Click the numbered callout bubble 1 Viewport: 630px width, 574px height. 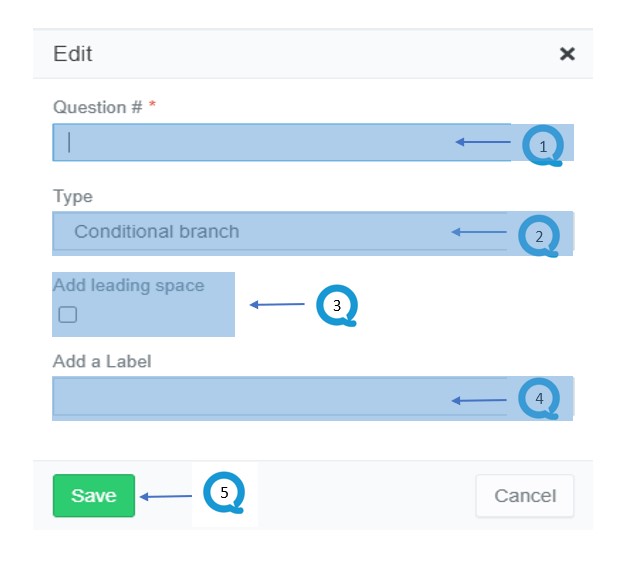coord(542,145)
